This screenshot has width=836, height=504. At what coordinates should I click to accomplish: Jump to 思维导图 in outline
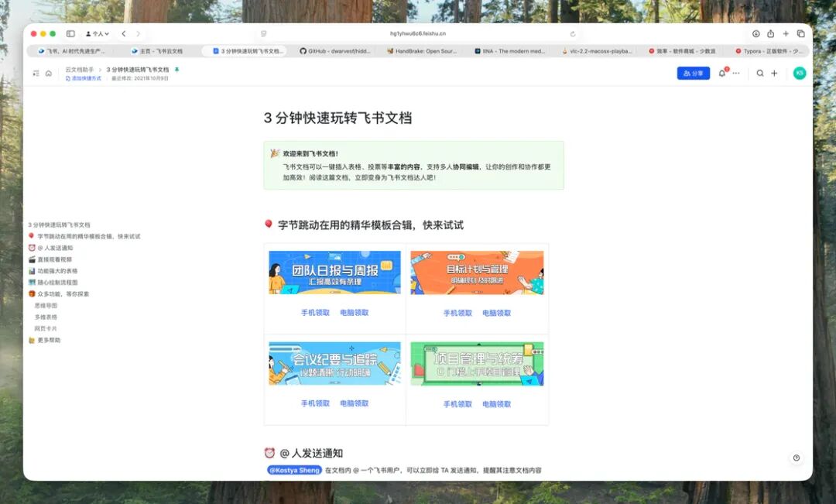pos(46,306)
